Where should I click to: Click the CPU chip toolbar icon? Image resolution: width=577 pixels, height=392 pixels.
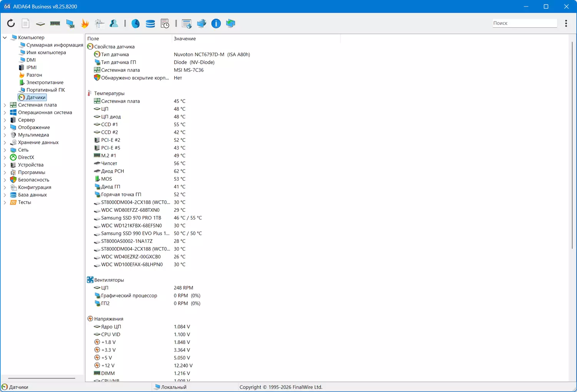[40, 23]
